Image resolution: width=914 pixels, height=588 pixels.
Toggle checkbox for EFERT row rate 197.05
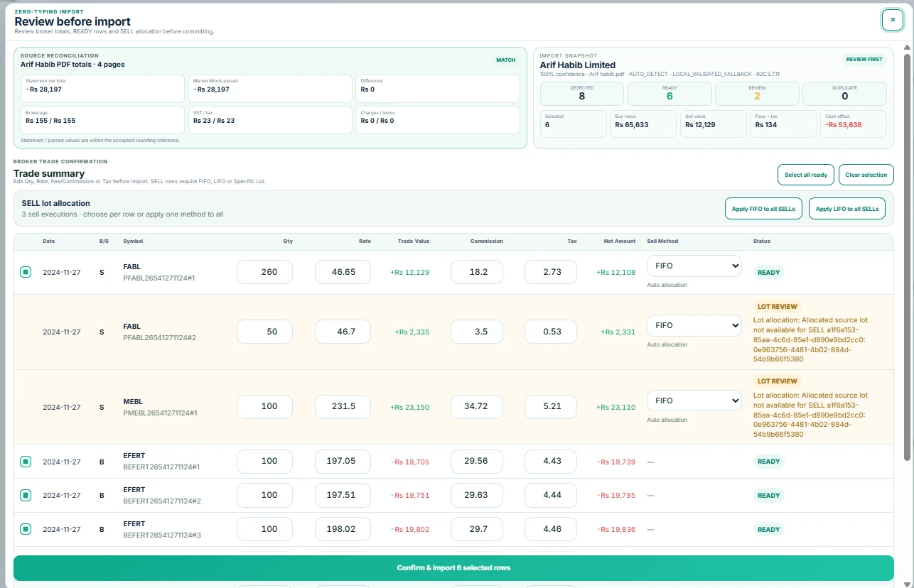tap(26, 462)
